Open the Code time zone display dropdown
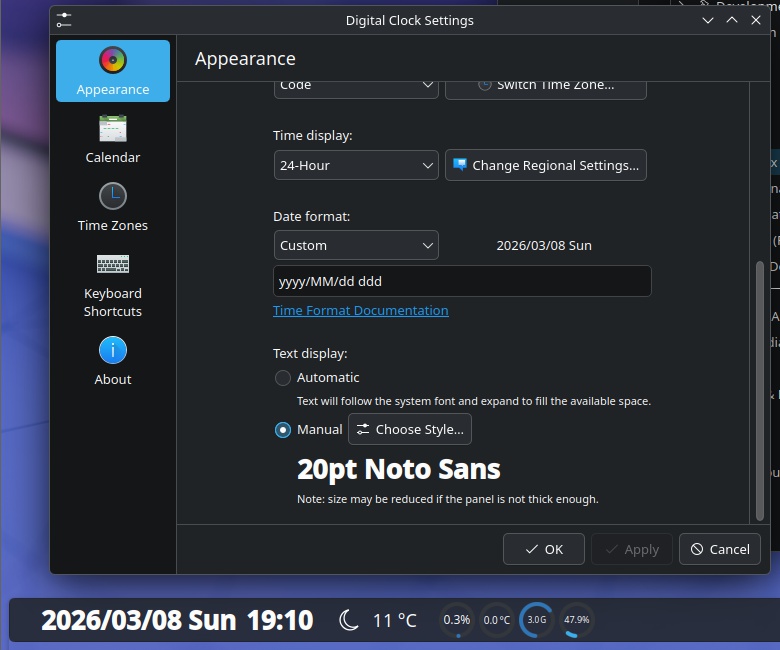This screenshot has height=650, width=780. (x=356, y=86)
